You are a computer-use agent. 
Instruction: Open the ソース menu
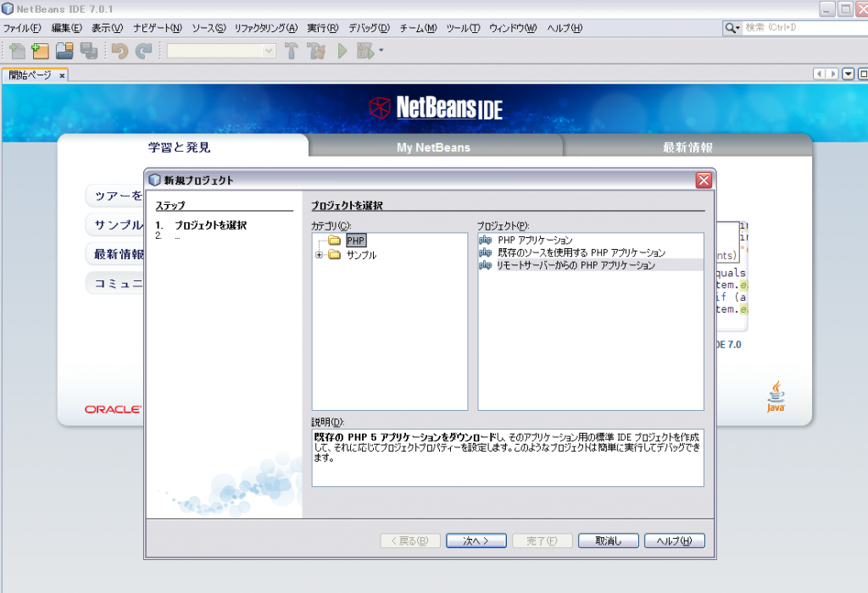point(209,28)
